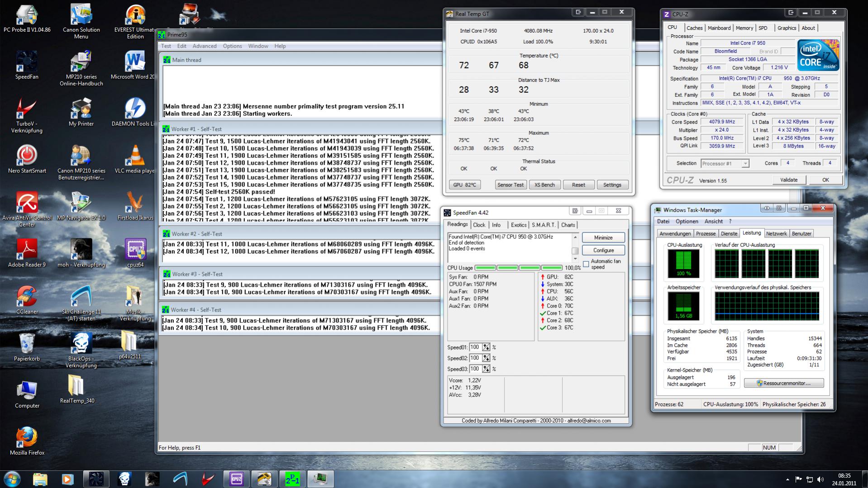Switch to CPU-Z Memory tab
Image resolution: width=868 pixels, height=488 pixels.
[x=744, y=28]
